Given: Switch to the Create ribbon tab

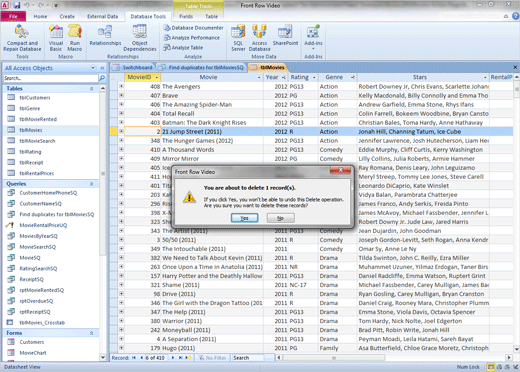Looking at the screenshot, I should pos(67,16).
